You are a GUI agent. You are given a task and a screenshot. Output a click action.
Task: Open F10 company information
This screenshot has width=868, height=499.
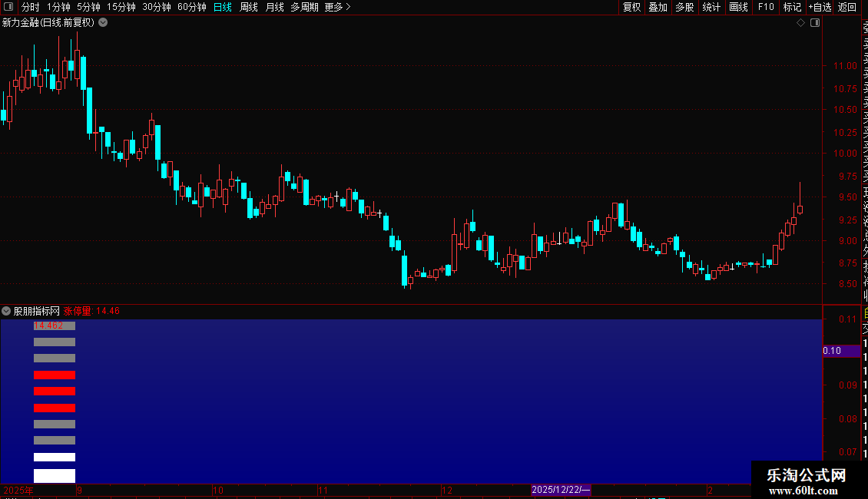point(766,7)
